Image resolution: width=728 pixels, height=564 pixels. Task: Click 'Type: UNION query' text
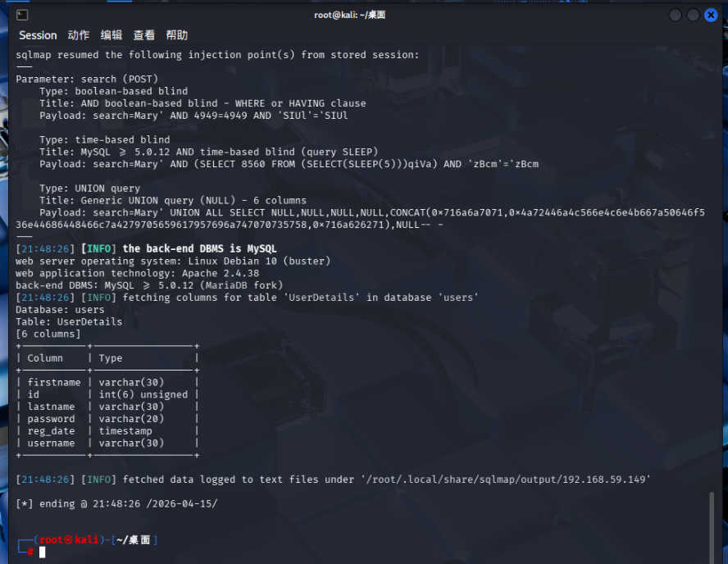89,188
